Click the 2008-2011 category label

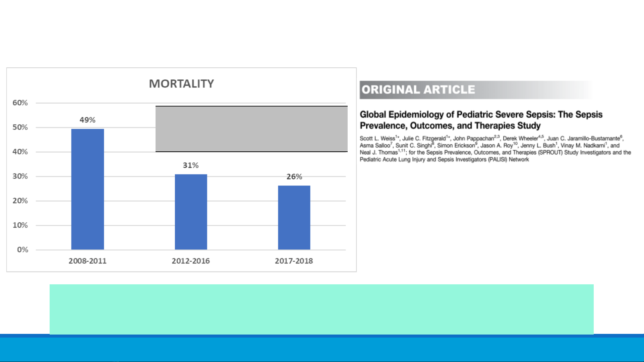pos(87,261)
